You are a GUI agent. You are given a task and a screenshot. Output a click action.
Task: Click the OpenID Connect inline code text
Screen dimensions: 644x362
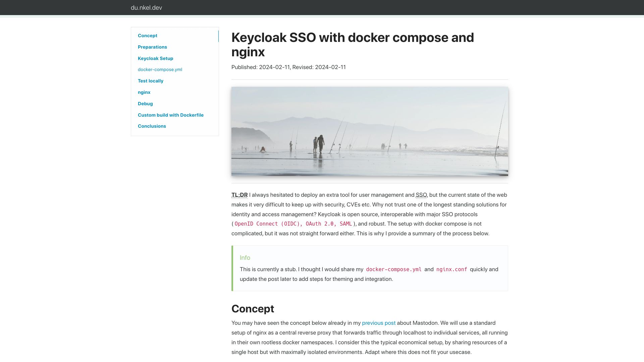pyautogui.click(x=293, y=224)
